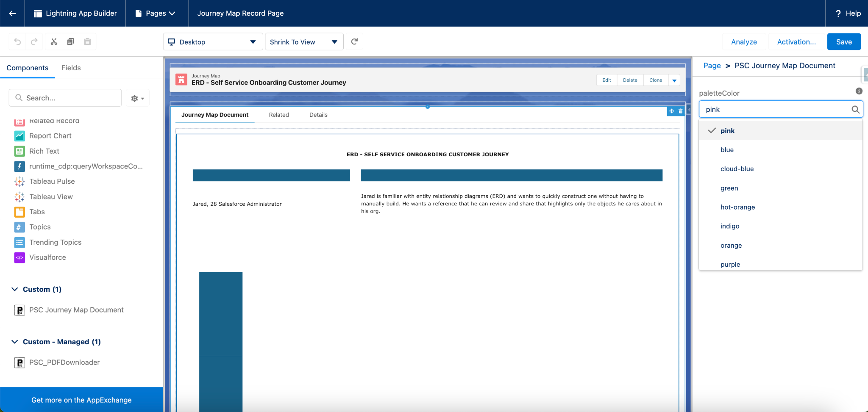Click the Page breadcrumb link
This screenshot has width=868, height=412.
[712, 66]
